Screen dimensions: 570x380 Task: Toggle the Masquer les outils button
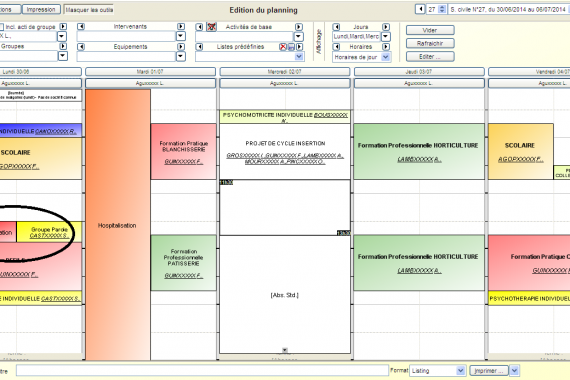click(89, 10)
